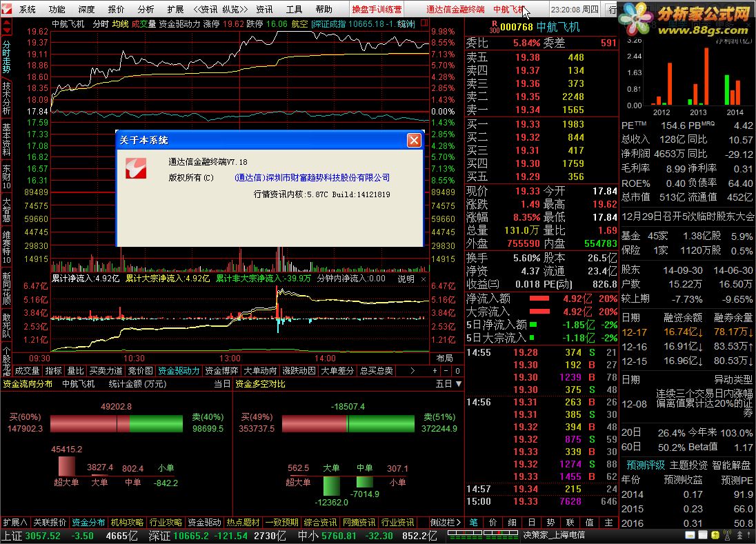This screenshot has width=756, height=544.
Task: Switch to the 成交量 indicator tab
Action: (x=27, y=370)
